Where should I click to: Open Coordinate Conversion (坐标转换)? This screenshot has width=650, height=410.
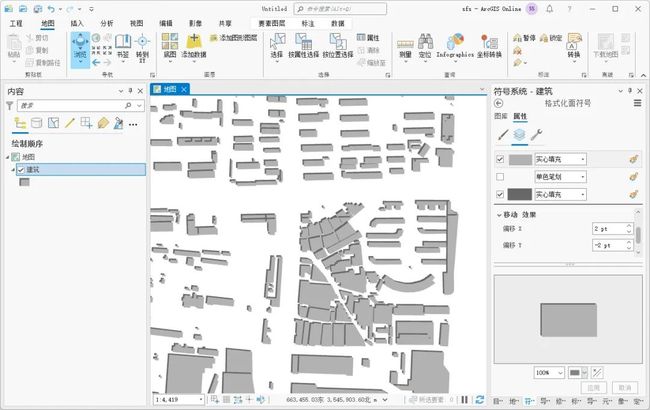(x=489, y=46)
